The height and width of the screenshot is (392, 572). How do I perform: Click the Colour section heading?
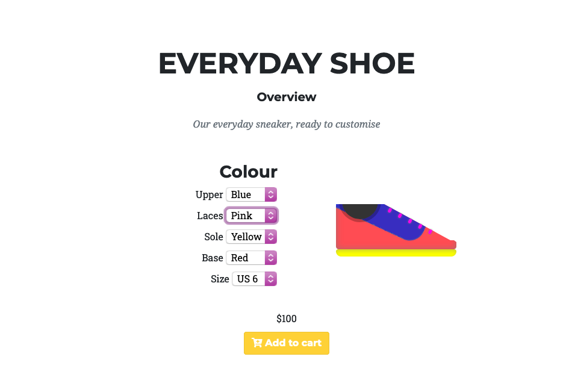coord(249,172)
